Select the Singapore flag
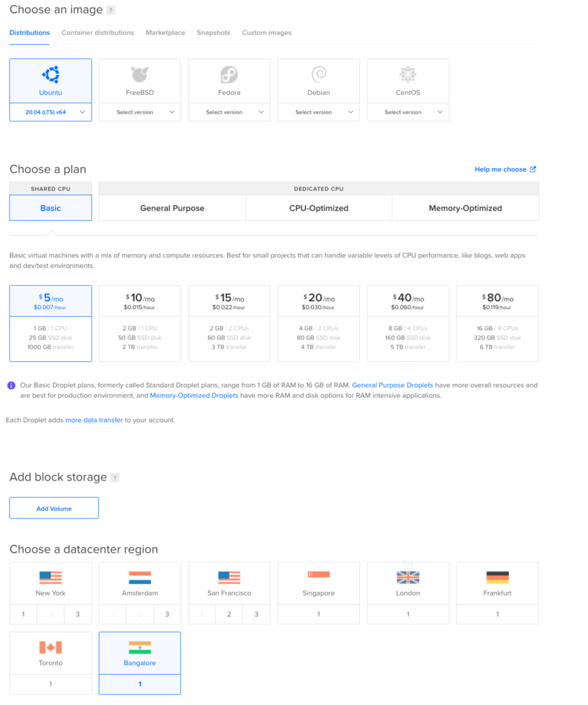Image resolution: width=588 pixels, height=705 pixels. click(x=319, y=578)
